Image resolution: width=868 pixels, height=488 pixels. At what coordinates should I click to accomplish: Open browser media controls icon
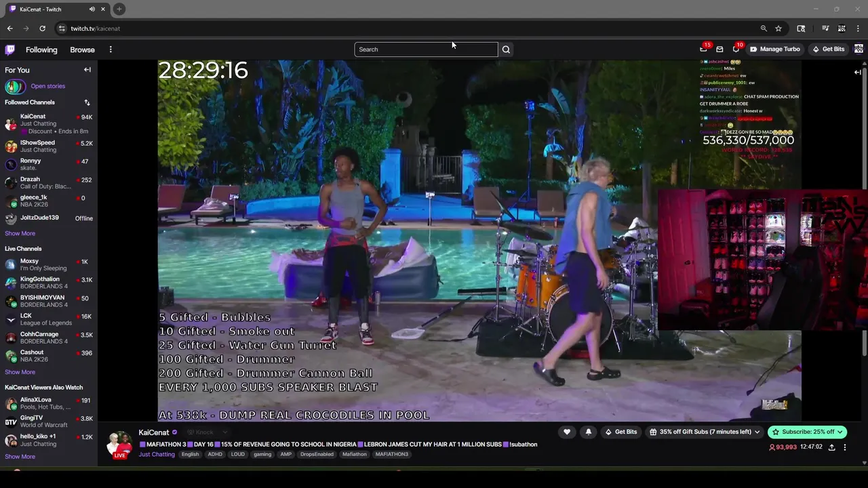825,28
